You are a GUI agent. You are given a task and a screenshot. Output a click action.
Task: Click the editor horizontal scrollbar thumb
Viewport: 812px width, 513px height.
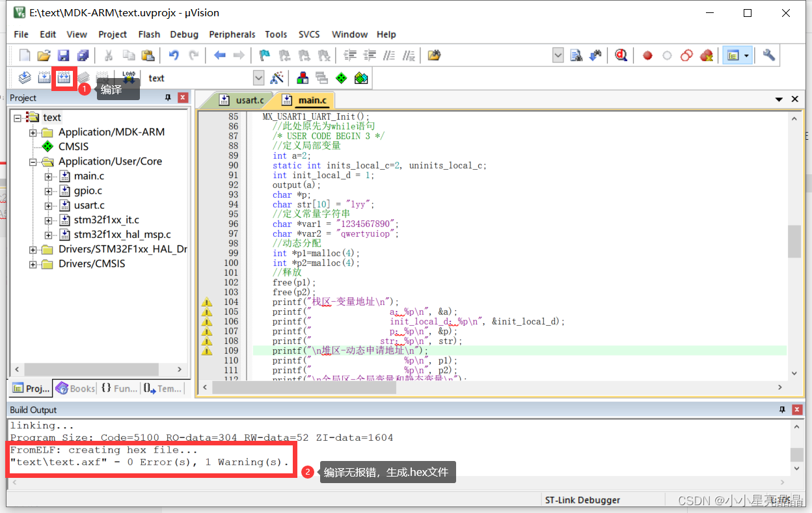pyautogui.click(x=304, y=388)
